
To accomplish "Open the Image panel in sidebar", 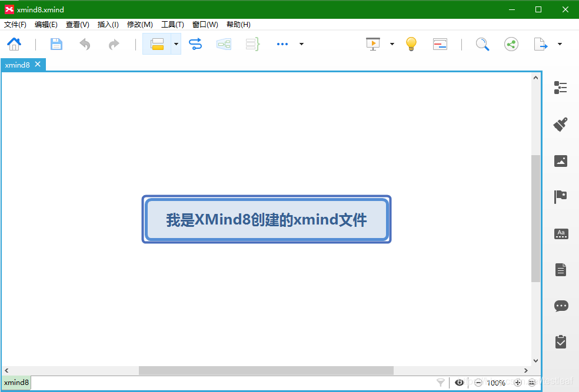I will [x=561, y=161].
